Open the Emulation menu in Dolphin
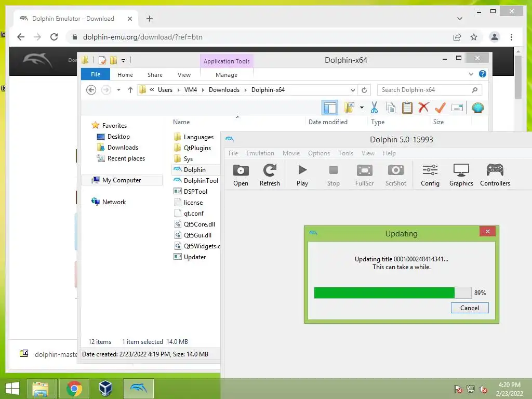 260,153
